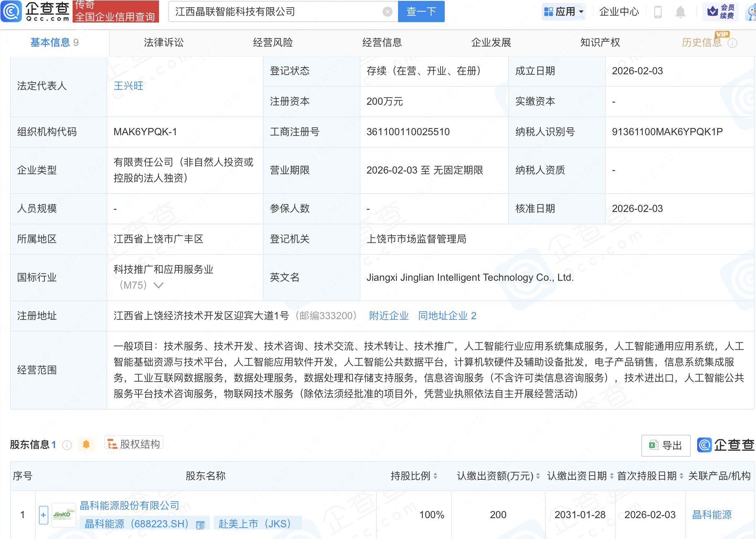
Task: Click the 企查查 logo icon
Action: 11,11
